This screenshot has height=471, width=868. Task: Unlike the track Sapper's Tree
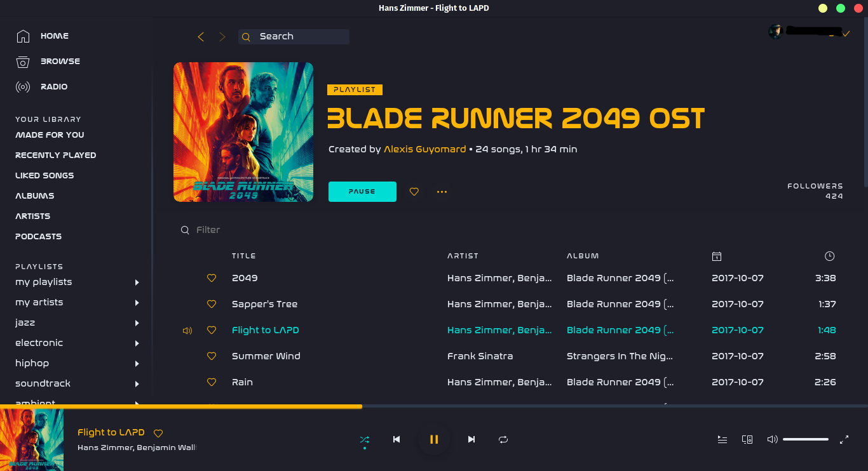212,304
